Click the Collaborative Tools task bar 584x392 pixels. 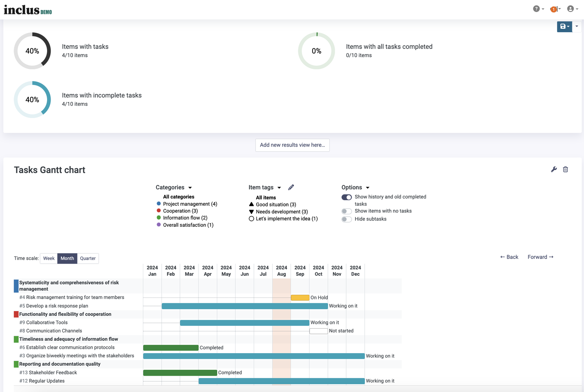(245, 323)
